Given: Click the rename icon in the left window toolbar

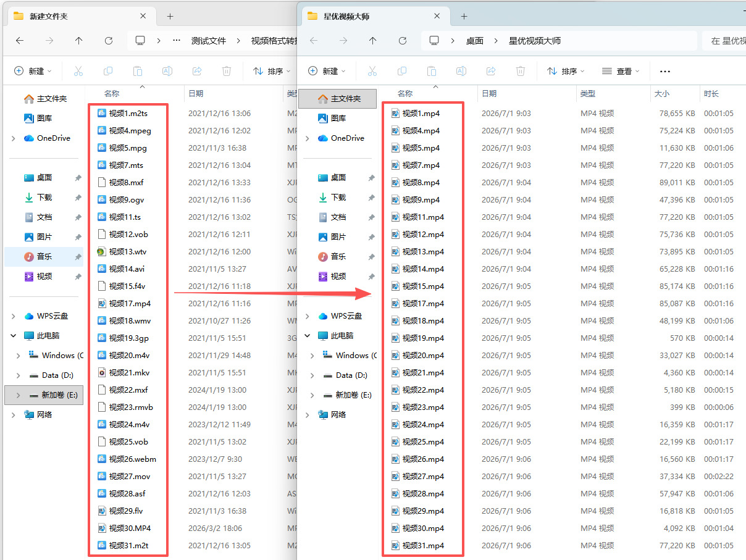Looking at the screenshot, I should pos(167,71).
